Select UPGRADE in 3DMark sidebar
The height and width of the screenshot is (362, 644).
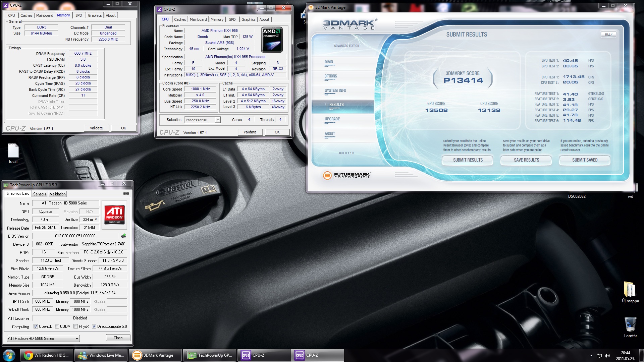332,119
